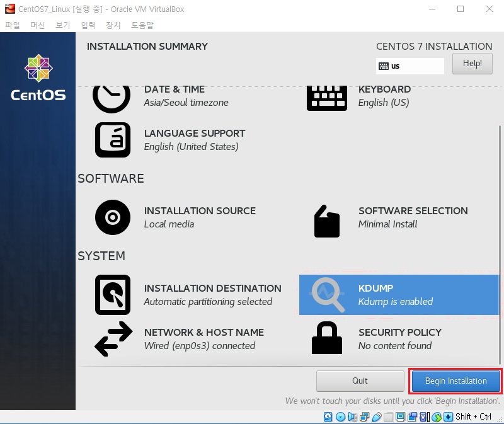Open Date & Time clock icon
The image size is (504, 424).
[112, 98]
